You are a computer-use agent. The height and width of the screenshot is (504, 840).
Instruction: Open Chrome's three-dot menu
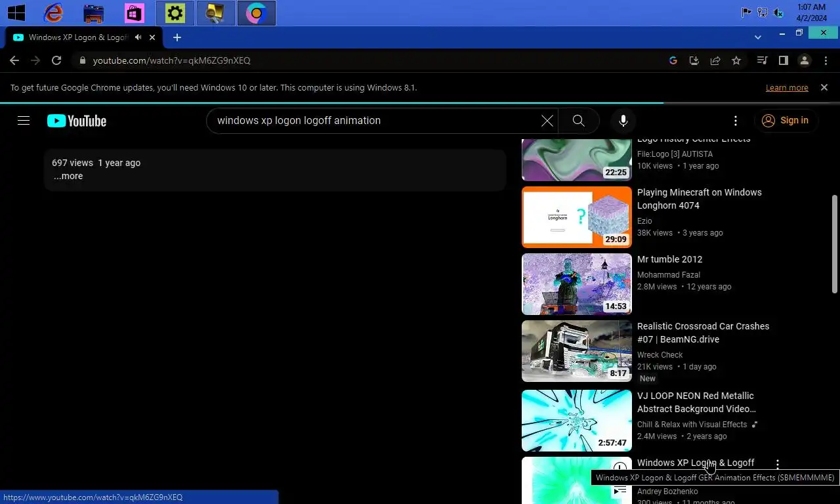(x=826, y=60)
